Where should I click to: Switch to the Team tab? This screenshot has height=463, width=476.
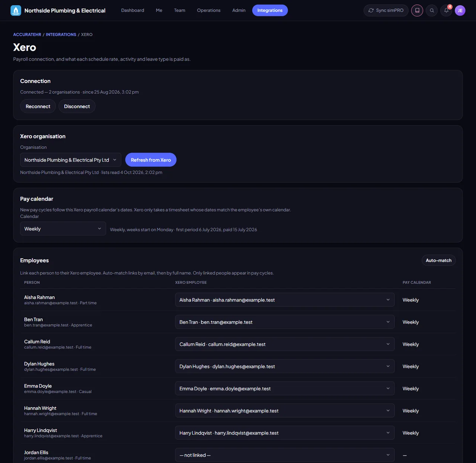pos(180,10)
